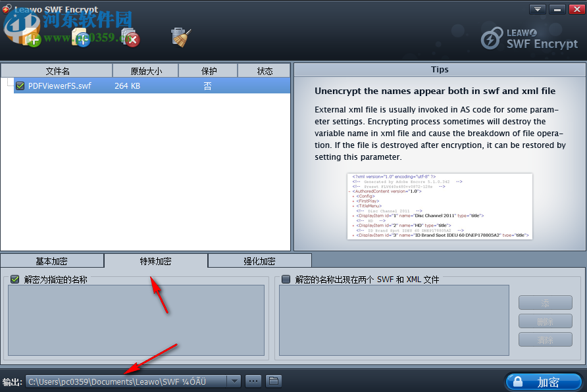Click the 添 add button in right panel
Viewport: 587px width, 392px height.
click(x=545, y=303)
